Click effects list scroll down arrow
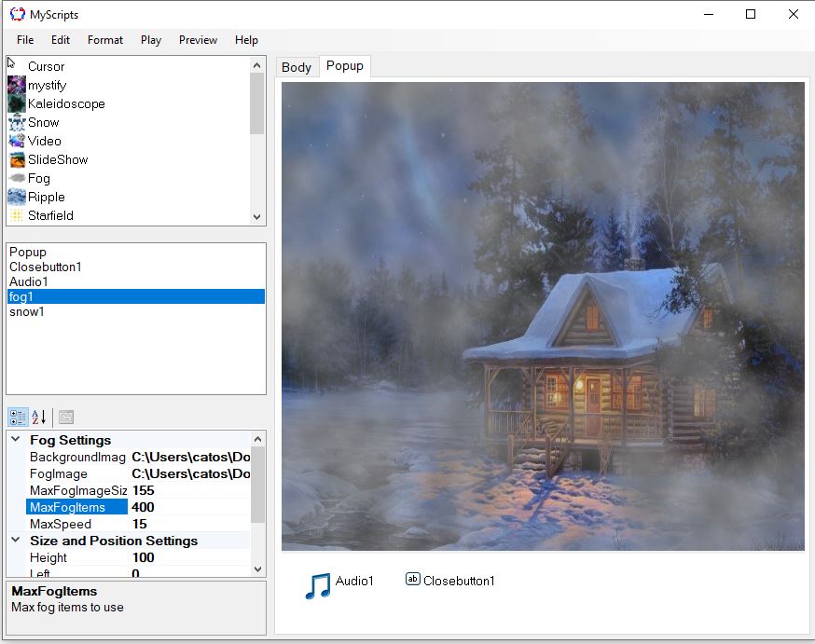The height and width of the screenshot is (644, 815). tap(256, 216)
